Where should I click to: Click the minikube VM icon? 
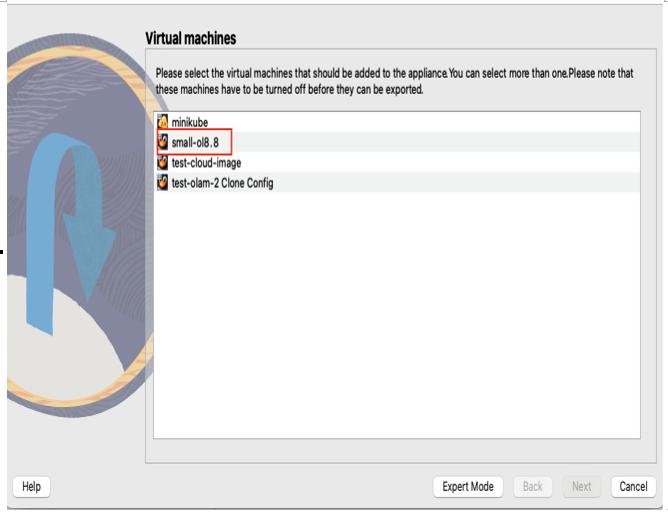(162, 121)
